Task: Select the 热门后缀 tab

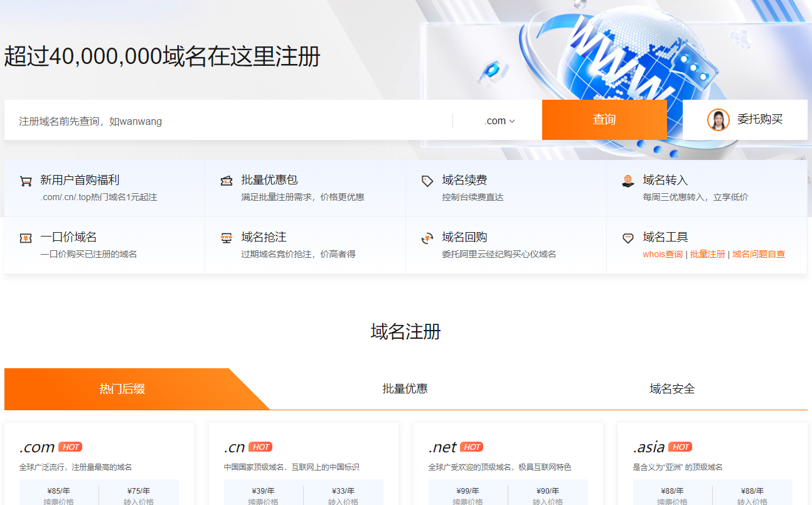Action: pos(122,389)
